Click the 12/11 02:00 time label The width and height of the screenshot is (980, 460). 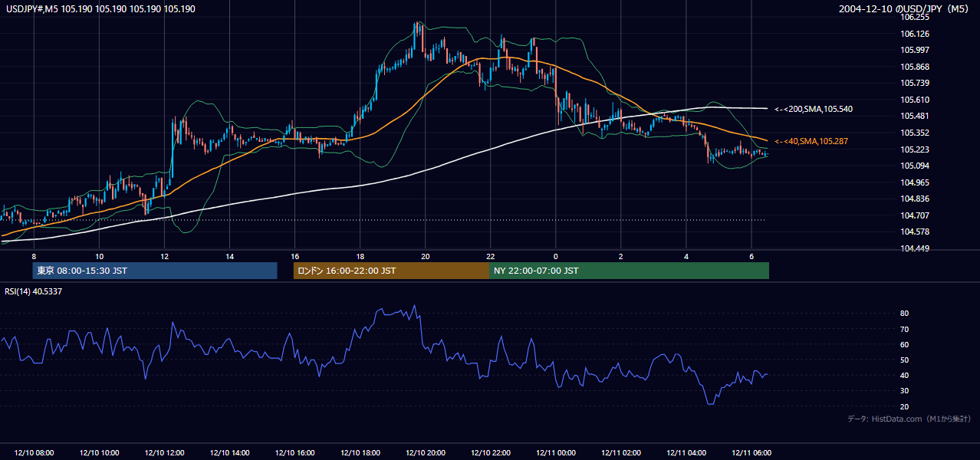[x=620, y=452]
